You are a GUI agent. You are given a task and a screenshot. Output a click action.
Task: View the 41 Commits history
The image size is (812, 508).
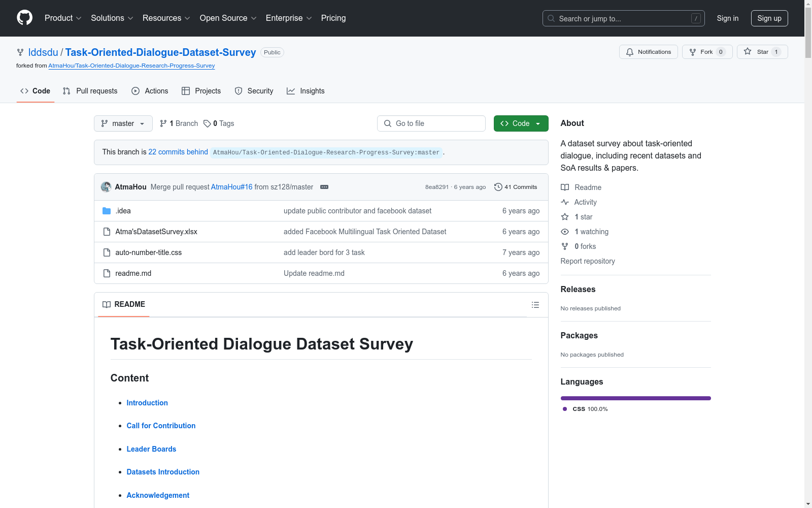pos(516,187)
